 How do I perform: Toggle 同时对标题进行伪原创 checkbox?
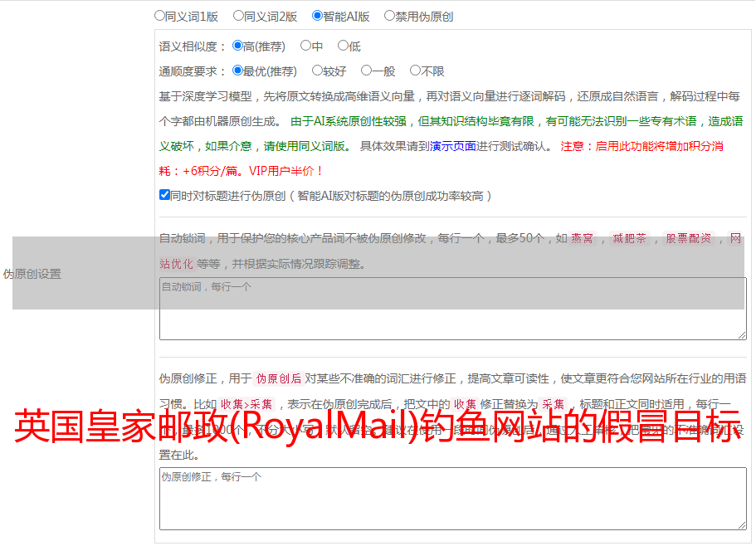[x=164, y=195]
